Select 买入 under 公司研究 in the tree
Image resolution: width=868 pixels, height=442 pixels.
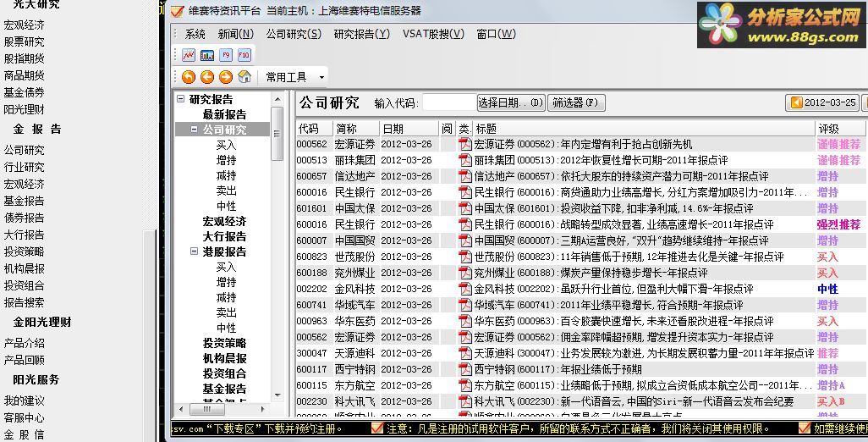[x=227, y=145]
